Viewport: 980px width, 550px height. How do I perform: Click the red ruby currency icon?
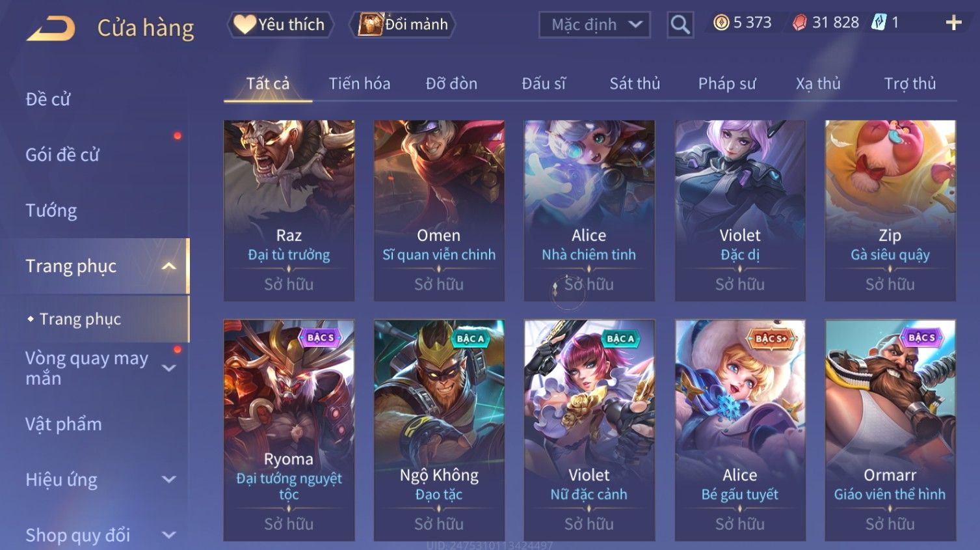[x=800, y=23]
